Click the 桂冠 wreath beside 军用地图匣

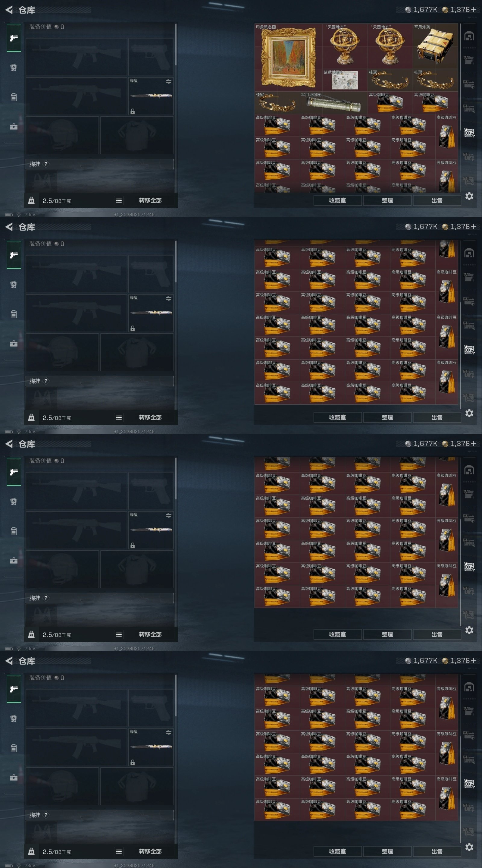[277, 103]
